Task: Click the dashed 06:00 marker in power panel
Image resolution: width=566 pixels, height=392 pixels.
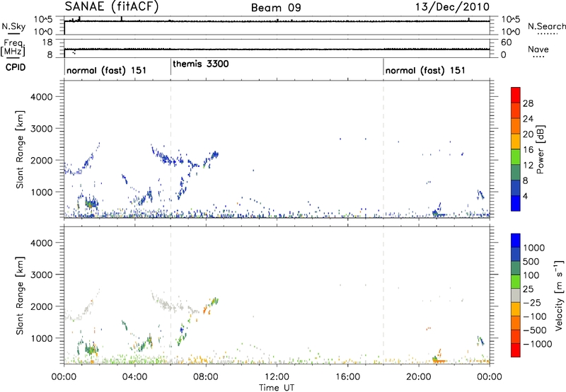Action: [x=171, y=149]
